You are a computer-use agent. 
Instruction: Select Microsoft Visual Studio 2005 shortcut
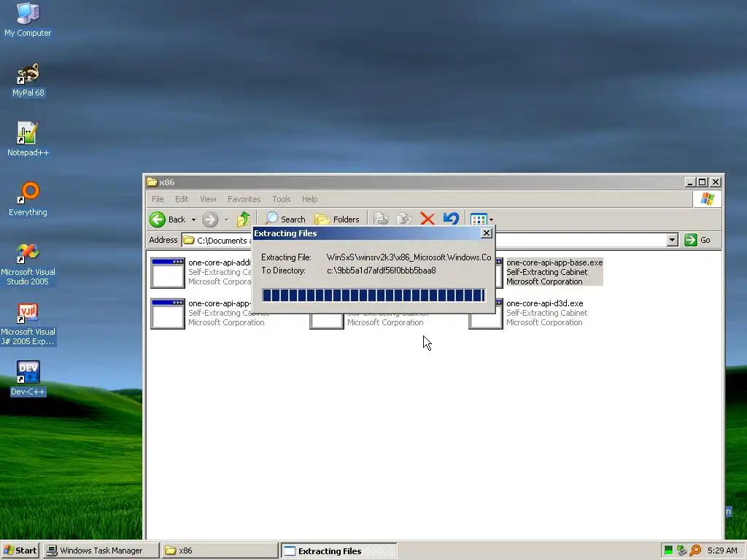pyautogui.click(x=28, y=265)
